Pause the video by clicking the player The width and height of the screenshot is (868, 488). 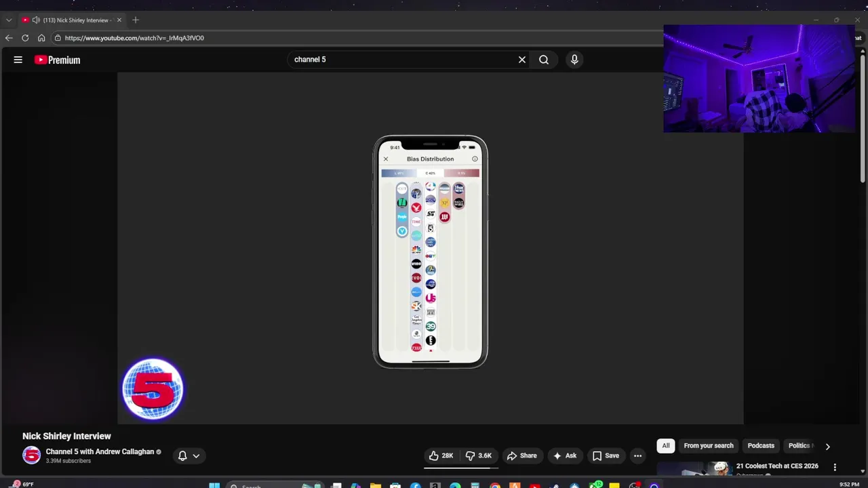click(x=431, y=248)
